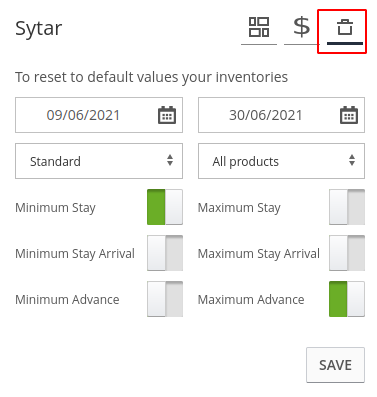Enable the Maximum Stay toggle
The image size is (377, 397).
pos(347,207)
